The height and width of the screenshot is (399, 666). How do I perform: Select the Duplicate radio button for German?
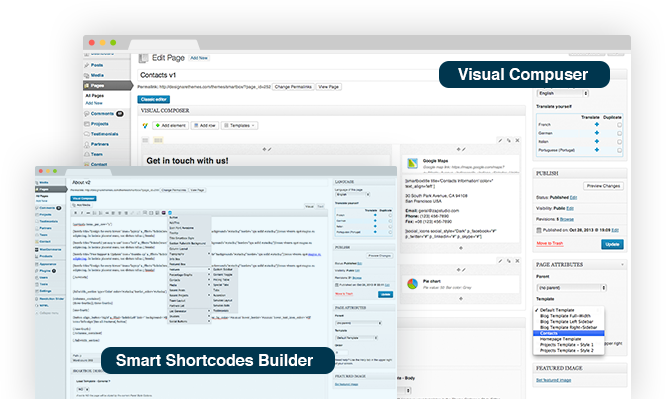(x=619, y=133)
